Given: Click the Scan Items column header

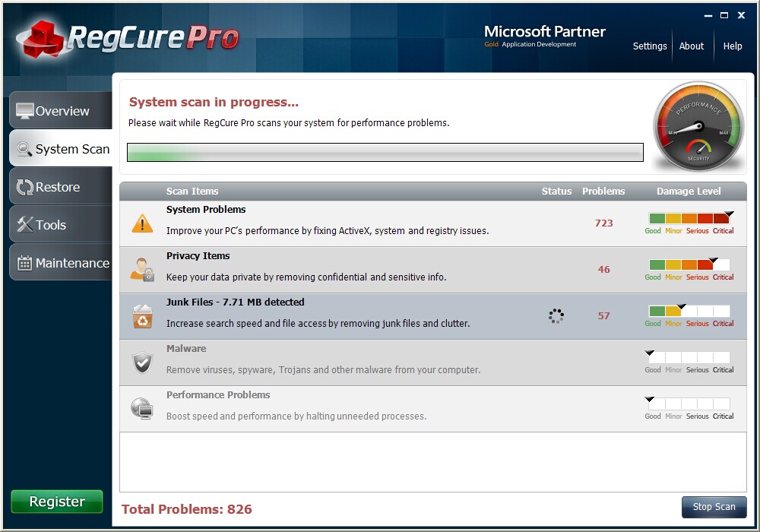Looking at the screenshot, I should coord(192,192).
